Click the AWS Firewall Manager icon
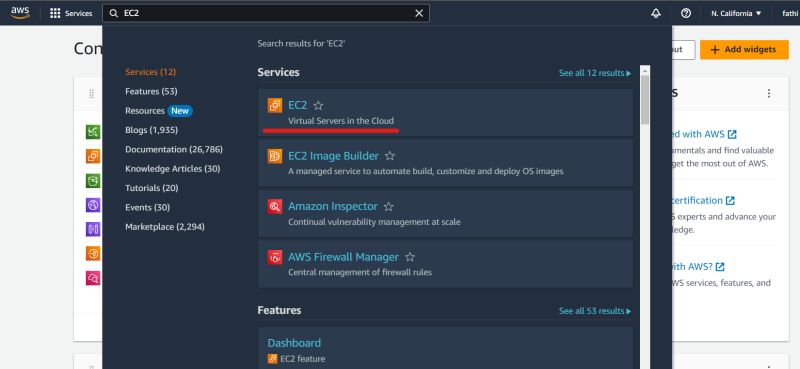The width and height of the screenshot is (800, 369). [x=275, y=257]
